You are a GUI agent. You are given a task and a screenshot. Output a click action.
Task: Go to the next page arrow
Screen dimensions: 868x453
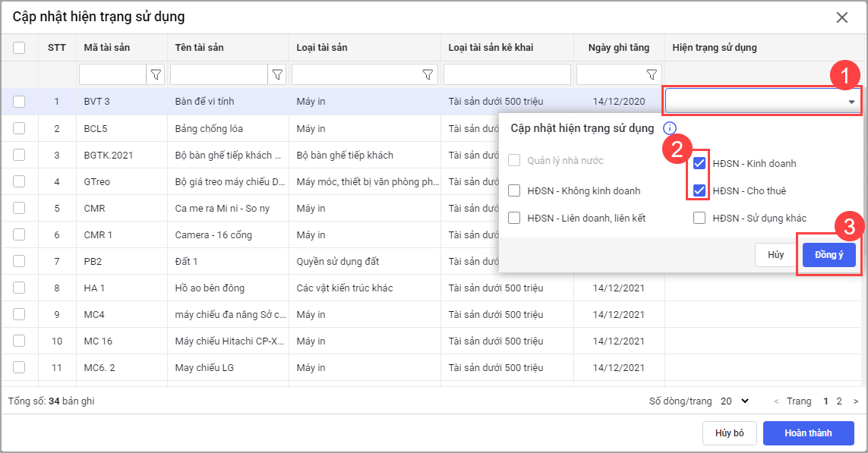pyautogui.click(x=856, y=401)
